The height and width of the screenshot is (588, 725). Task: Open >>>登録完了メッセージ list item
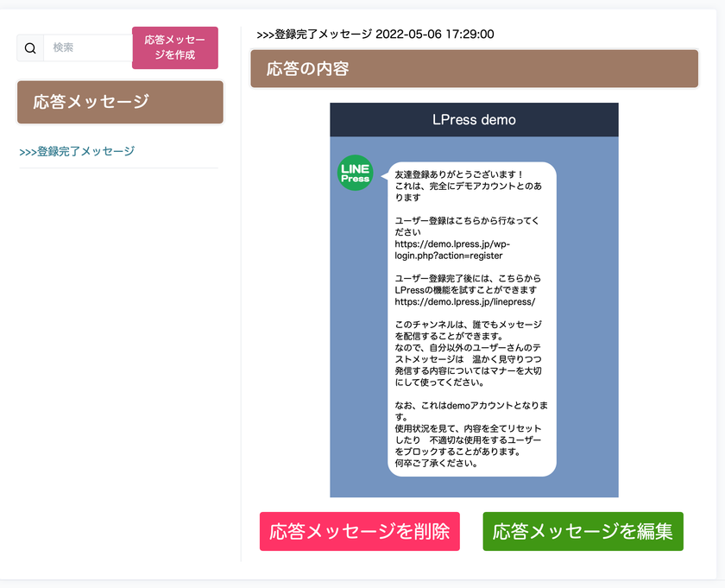[77, 151]
